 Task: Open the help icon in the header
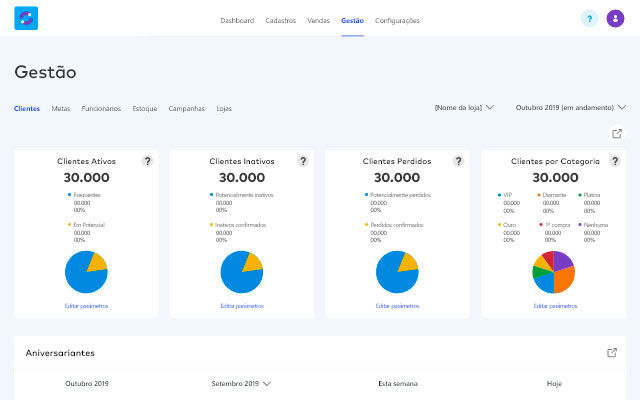[x=589, y=19]
